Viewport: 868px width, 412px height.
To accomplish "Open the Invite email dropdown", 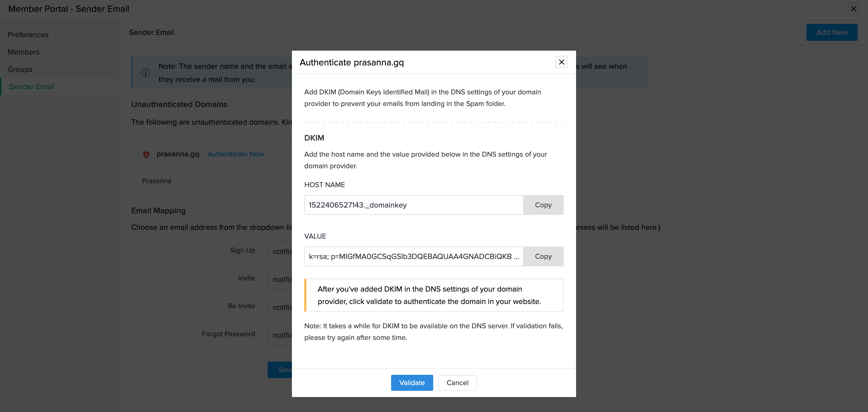I will (280, 279).
